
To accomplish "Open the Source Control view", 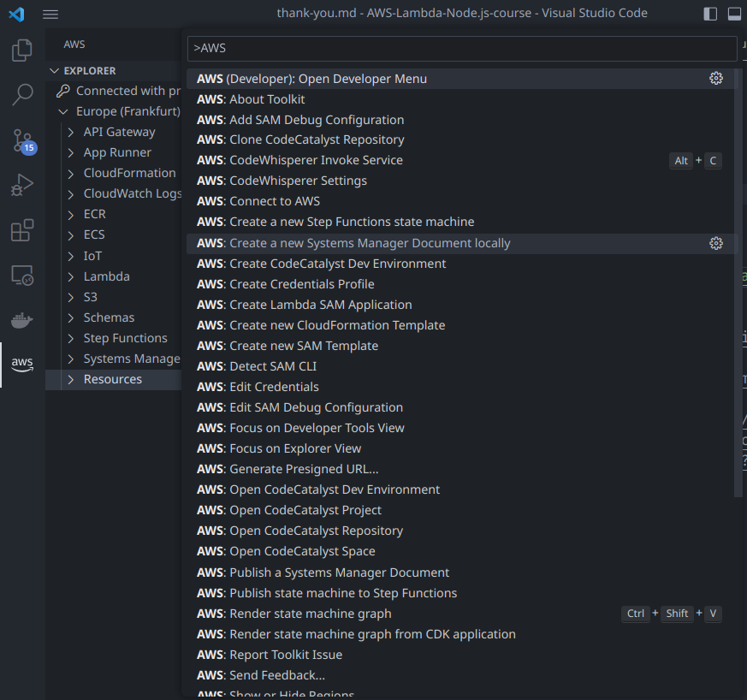I will (x=21, y=139).
